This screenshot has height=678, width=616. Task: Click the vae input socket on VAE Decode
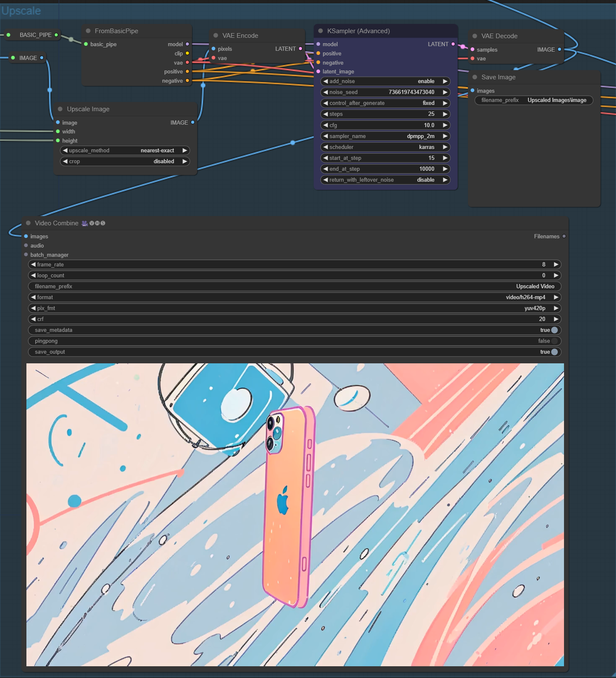[473, 59]
